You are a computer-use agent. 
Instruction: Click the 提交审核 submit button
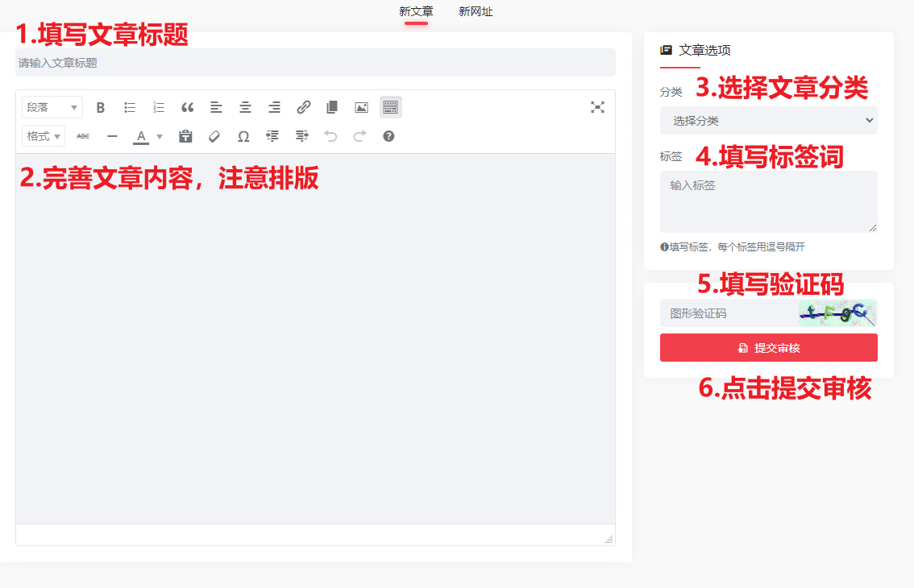pyautogui.click(x=768, y=347)
